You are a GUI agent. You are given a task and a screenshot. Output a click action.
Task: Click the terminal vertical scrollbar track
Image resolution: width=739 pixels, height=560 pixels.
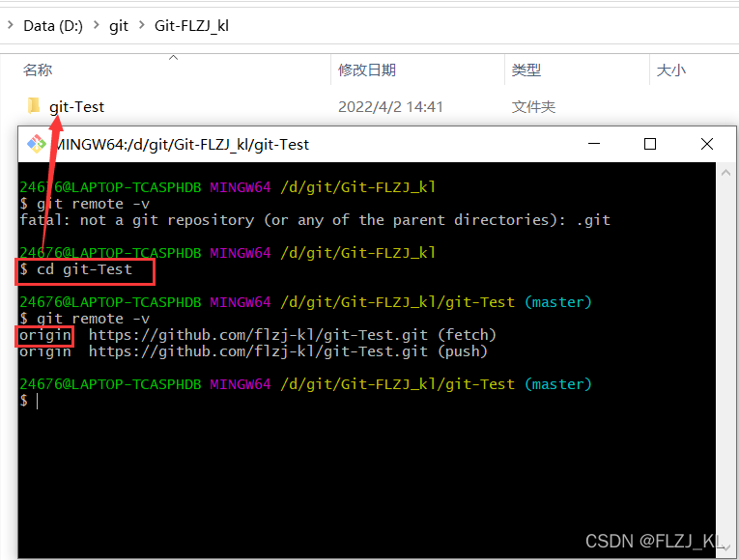725,360
